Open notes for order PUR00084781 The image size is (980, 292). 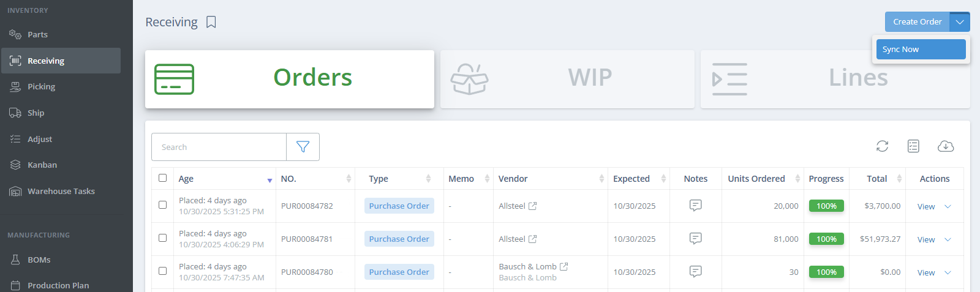point(695,239)
